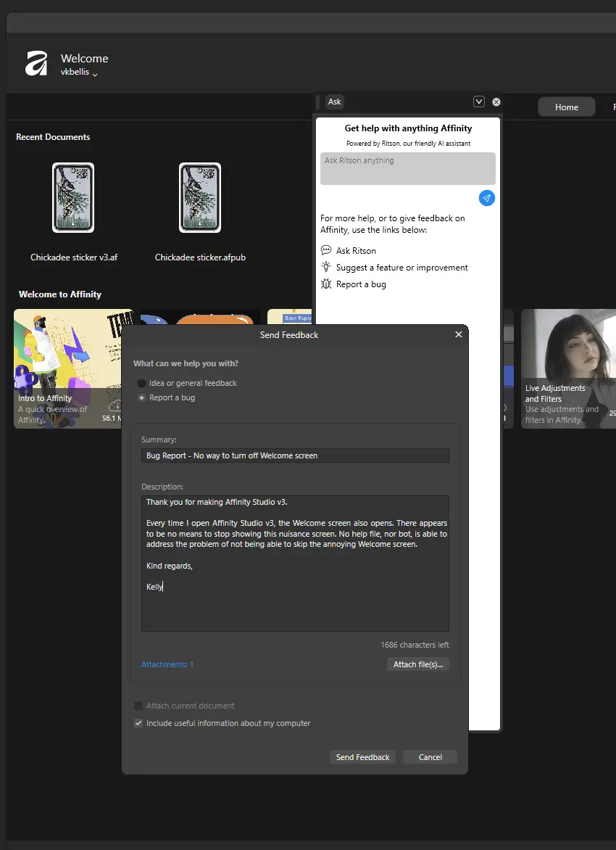Close the Ask panel with the round X icon

pos(496,102)
